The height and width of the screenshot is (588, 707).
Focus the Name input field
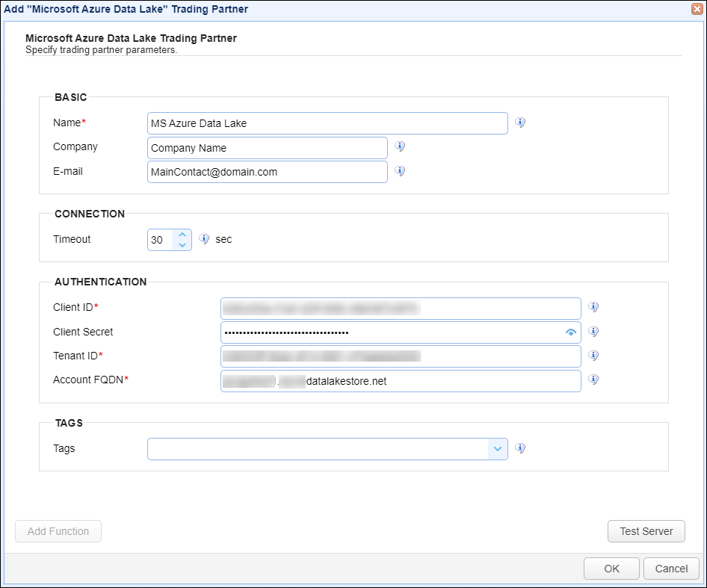[x=327, y=123]
